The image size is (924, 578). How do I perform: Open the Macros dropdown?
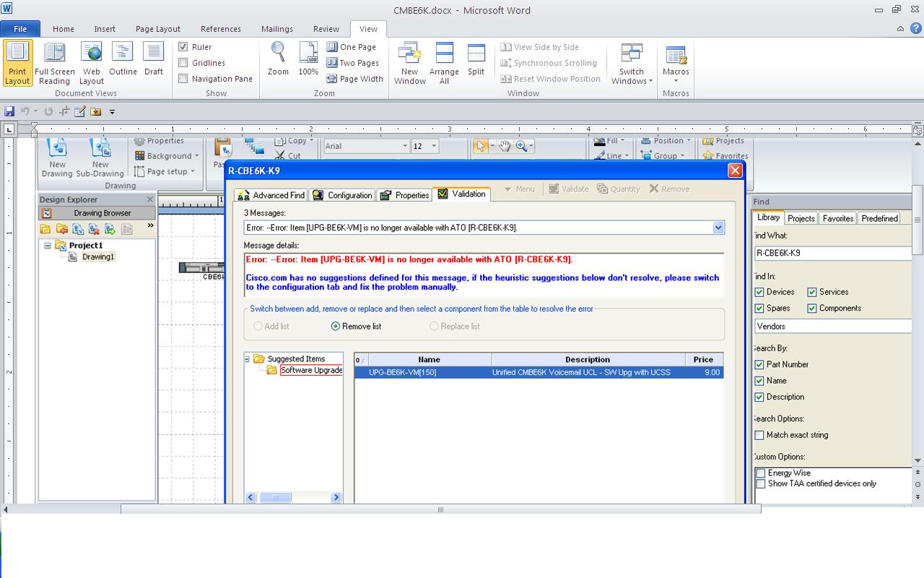click(x=676, y=63)
